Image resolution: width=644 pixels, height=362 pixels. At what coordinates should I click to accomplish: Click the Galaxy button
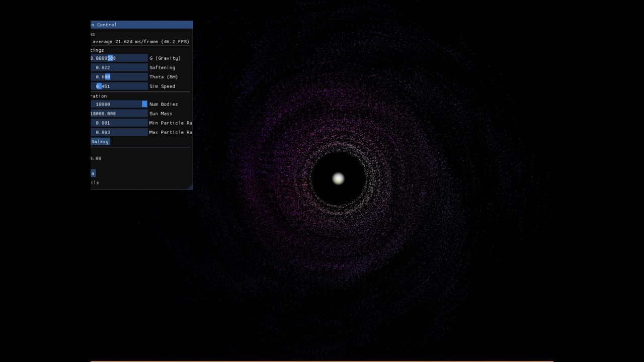(x=100, y=142)
